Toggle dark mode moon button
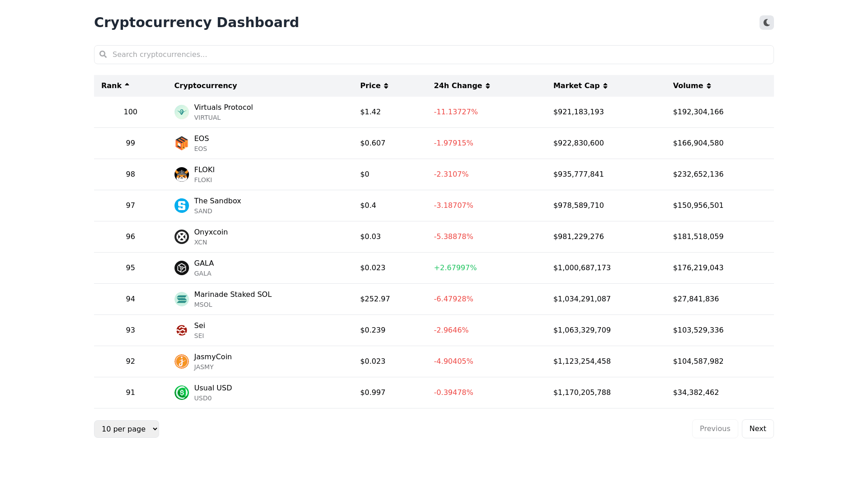Image resolution: width=868 pixels, height=488 pixels. tap(766, 23)
